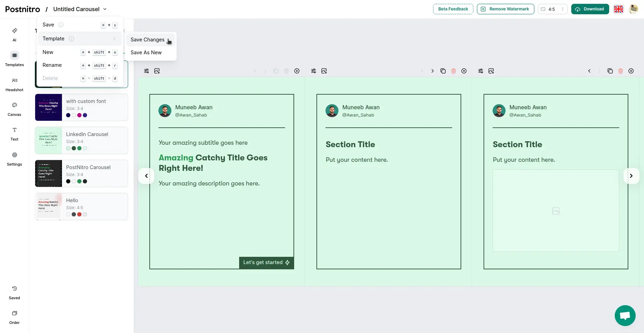644x333 pixels.
Task: Duplicate the second slide
Action: (x=443, y=71)
